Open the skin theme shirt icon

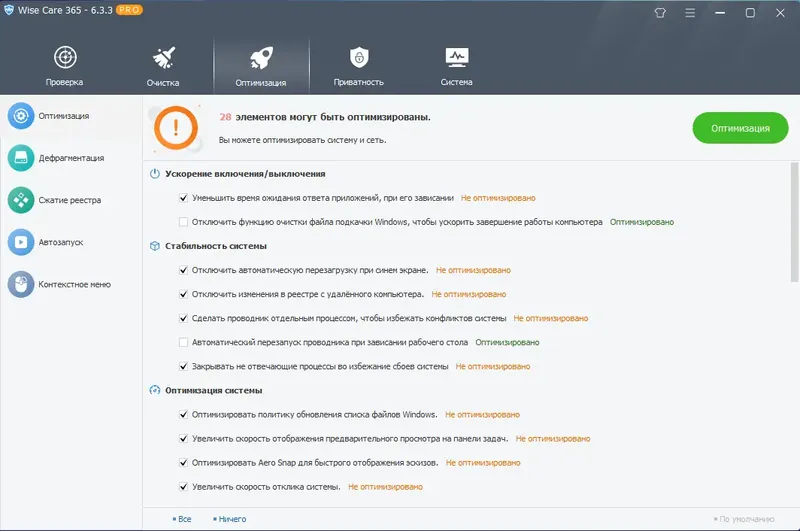pos(660,13)
